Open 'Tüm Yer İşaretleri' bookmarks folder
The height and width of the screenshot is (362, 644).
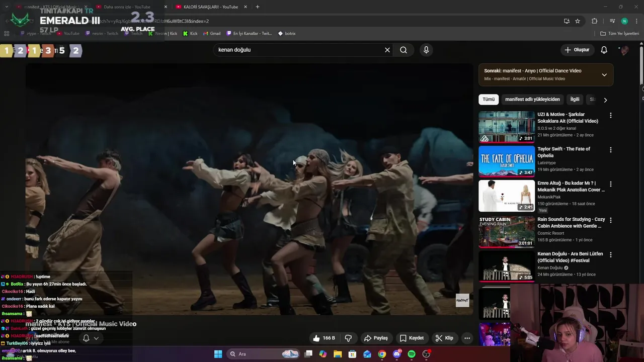click(x=619, y=34)
